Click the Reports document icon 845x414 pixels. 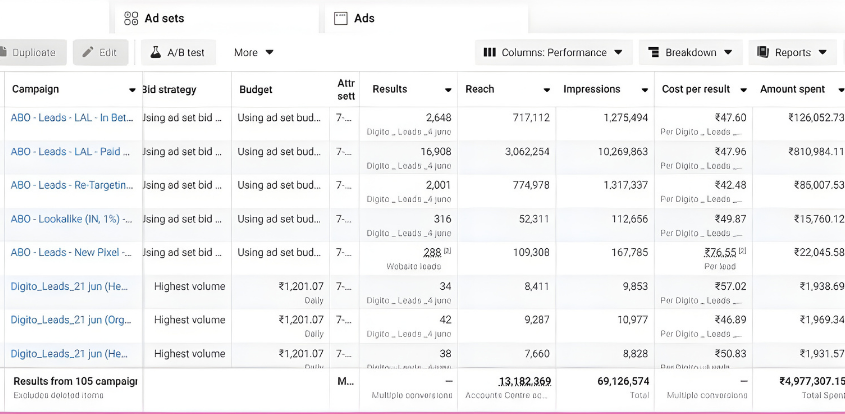764,52
